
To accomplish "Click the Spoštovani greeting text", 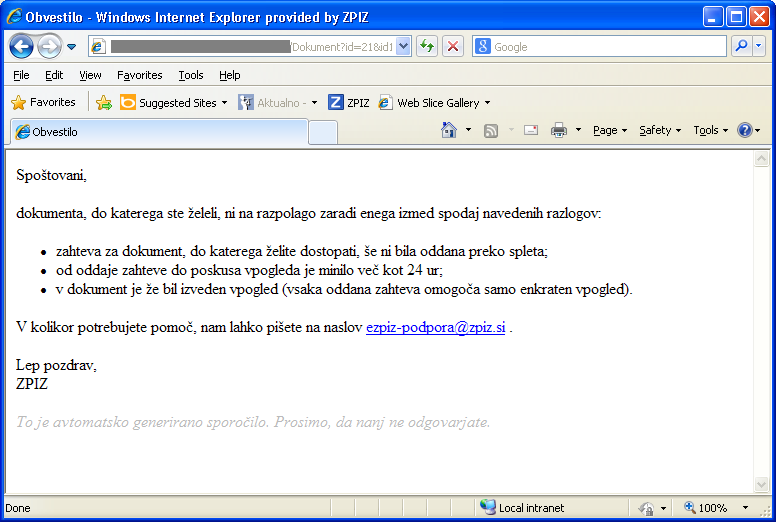I will (51, 175).
